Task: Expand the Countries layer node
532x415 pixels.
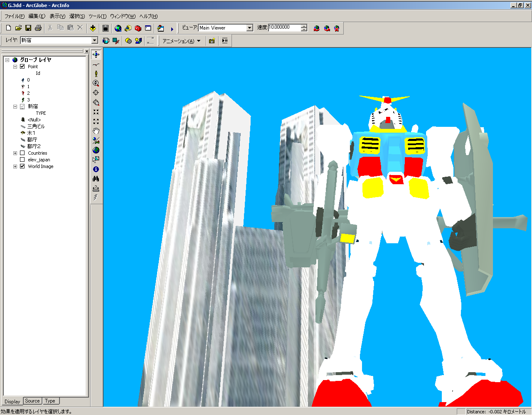Action: click(x=15, y=153)
